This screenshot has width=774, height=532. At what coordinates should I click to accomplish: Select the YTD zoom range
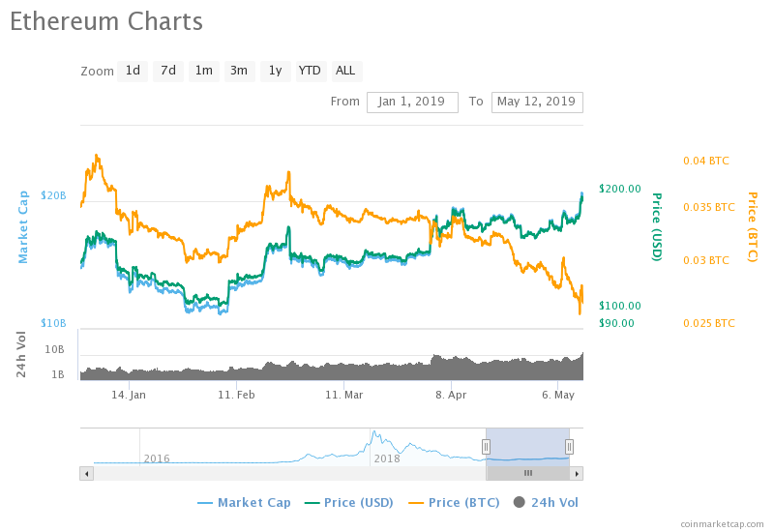[x=310, y=71]
